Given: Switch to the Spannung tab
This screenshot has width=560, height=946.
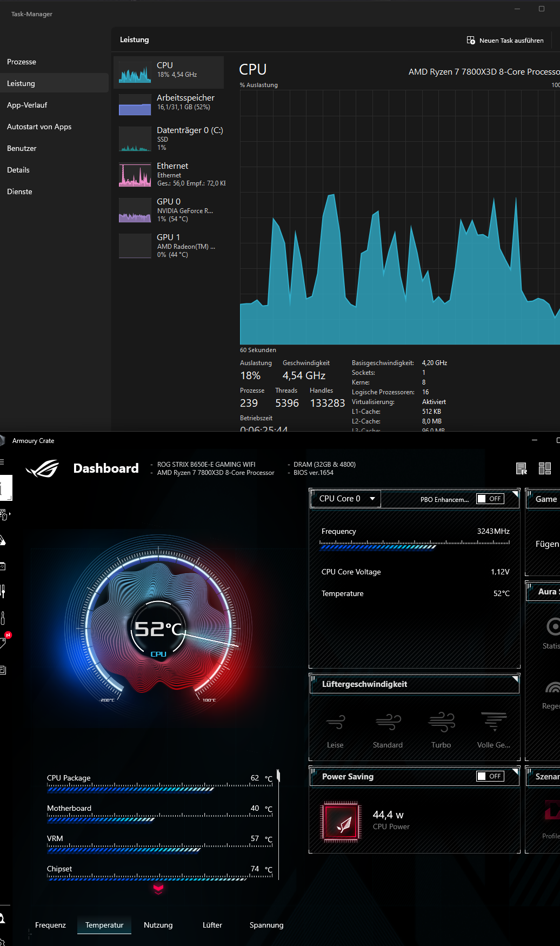Looking at the screenshot, I should click(266, 925).
